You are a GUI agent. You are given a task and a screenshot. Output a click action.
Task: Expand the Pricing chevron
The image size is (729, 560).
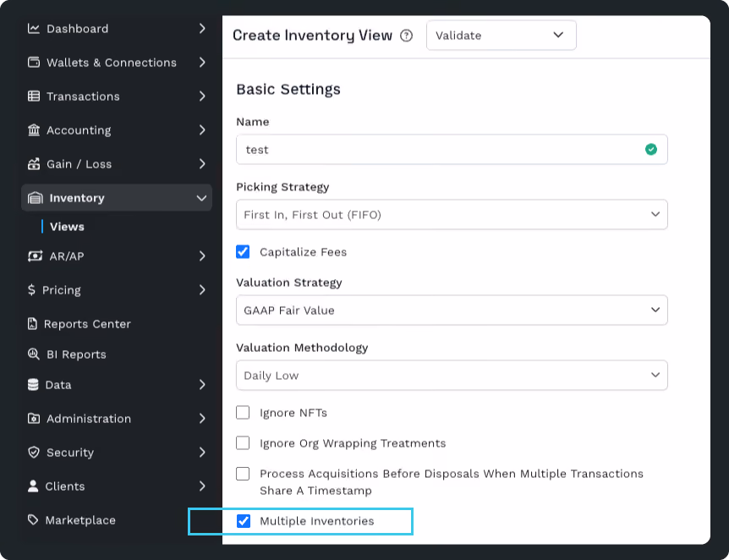202,290
